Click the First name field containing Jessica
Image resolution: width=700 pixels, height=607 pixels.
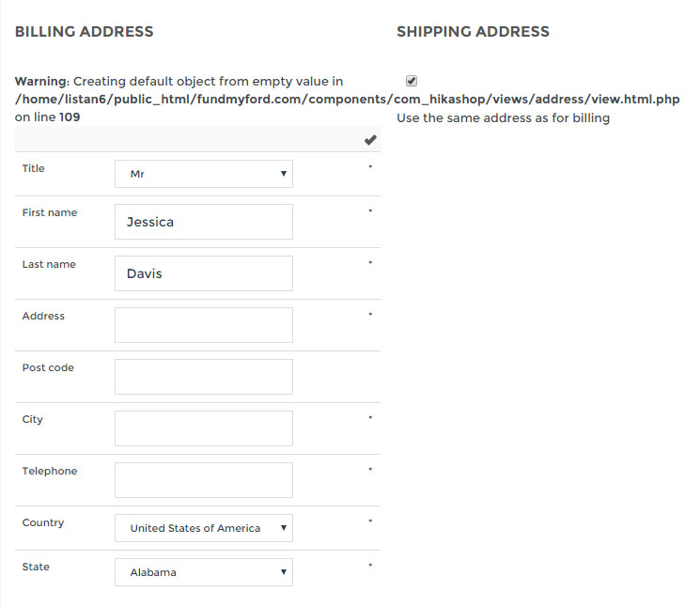point(203,222)
